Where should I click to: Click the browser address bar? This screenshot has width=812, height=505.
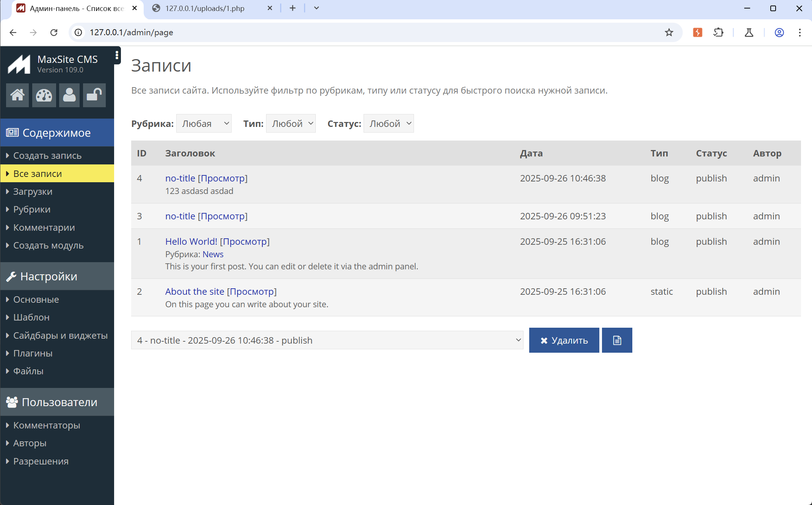click(341, 33)
